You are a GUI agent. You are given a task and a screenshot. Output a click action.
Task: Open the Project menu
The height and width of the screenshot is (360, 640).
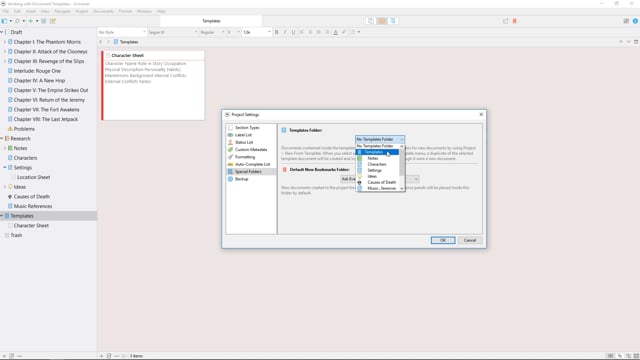[82, 11]
